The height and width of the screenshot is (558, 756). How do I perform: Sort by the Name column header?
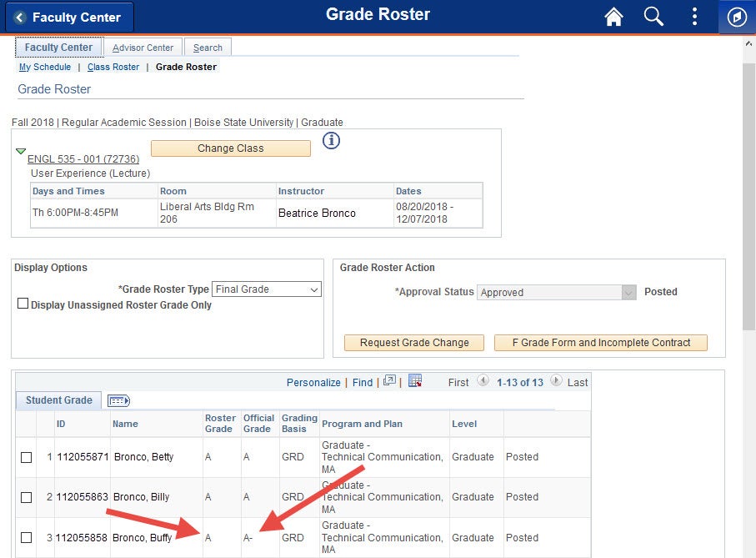[125, 424]
